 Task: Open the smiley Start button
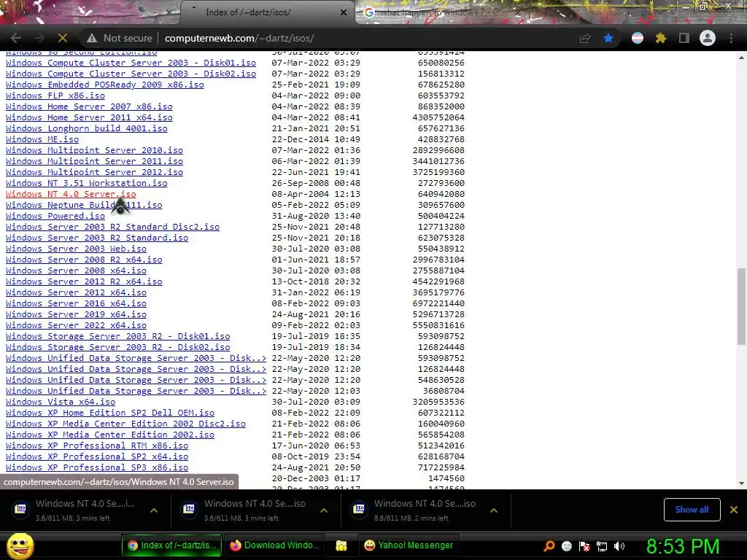pyautogui.click(x=20, y=545)
